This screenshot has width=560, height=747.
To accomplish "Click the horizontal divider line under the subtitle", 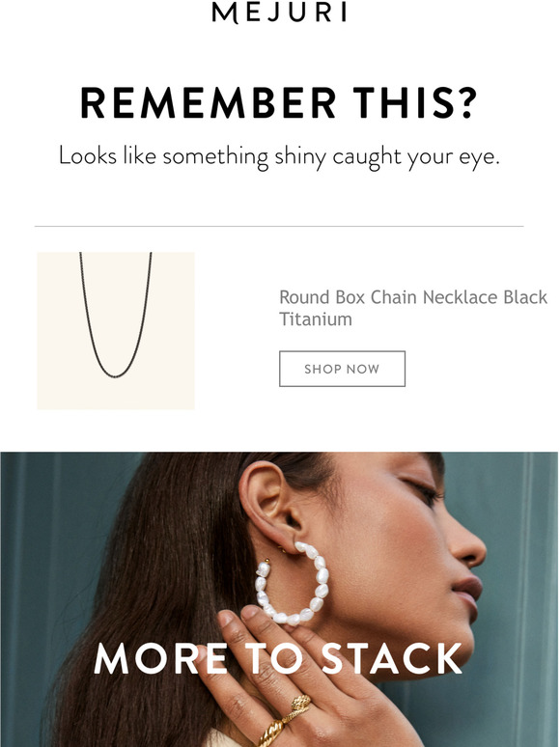I will (279, 226).
